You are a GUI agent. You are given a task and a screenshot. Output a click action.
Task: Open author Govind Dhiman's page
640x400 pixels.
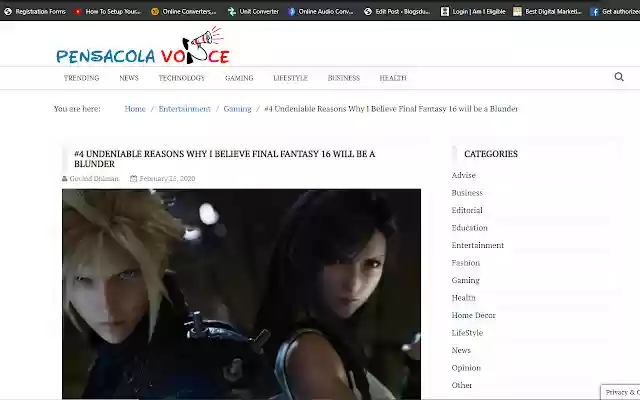(94, 178)
